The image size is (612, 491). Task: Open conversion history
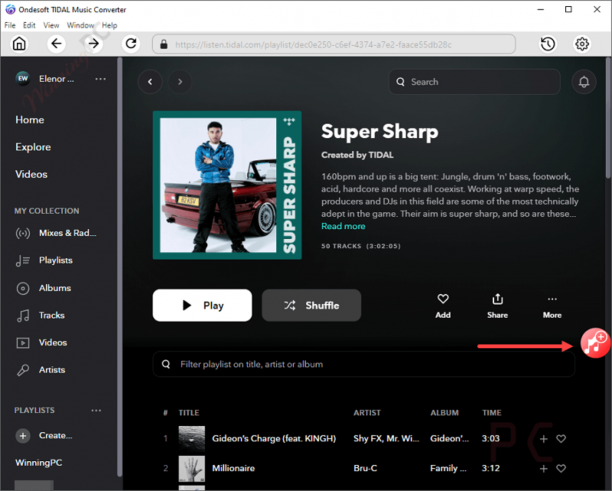point(548,44)
